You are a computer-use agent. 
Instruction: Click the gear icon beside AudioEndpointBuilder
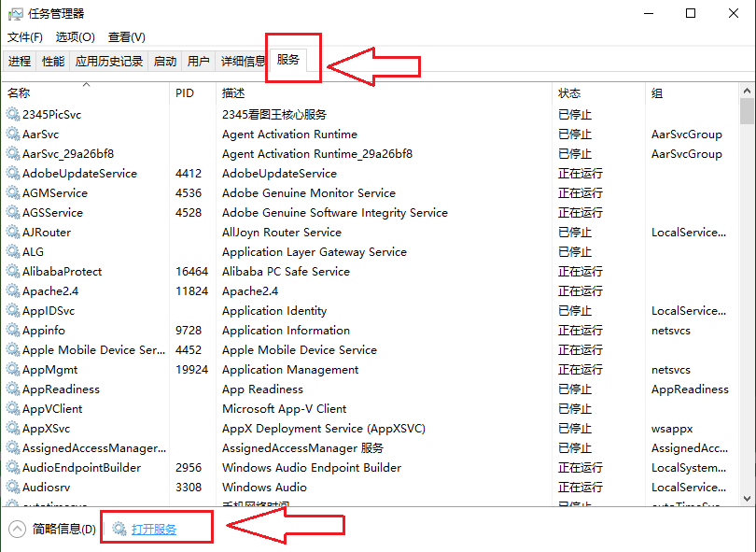tap(12, 468)
